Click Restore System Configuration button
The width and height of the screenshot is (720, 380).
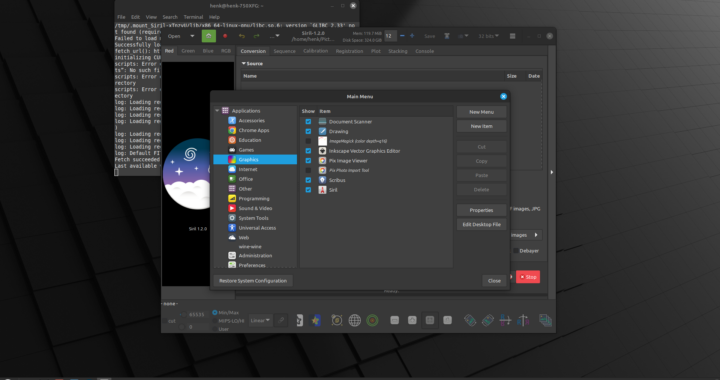coord(253,281)
